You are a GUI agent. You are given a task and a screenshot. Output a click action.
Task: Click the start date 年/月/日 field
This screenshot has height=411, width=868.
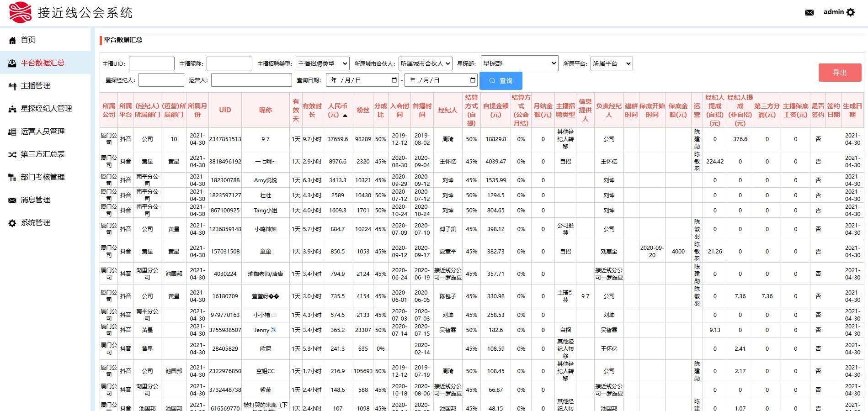point(363,80)
